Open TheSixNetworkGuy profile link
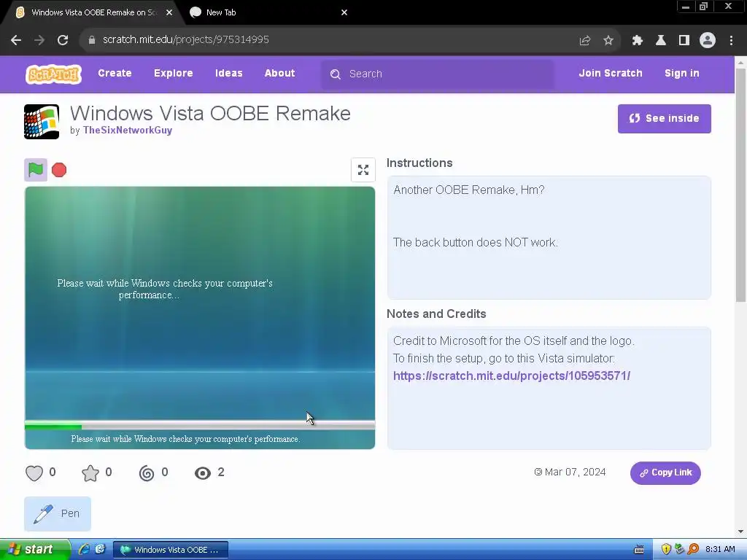The width and height of the screenshot is (747, 560). (x=128, y=131)
